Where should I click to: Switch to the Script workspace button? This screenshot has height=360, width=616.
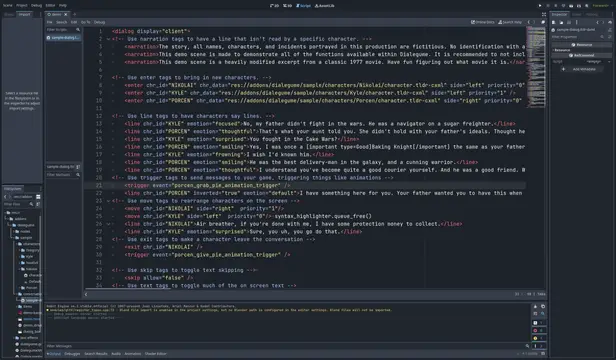tap(303, 6)
